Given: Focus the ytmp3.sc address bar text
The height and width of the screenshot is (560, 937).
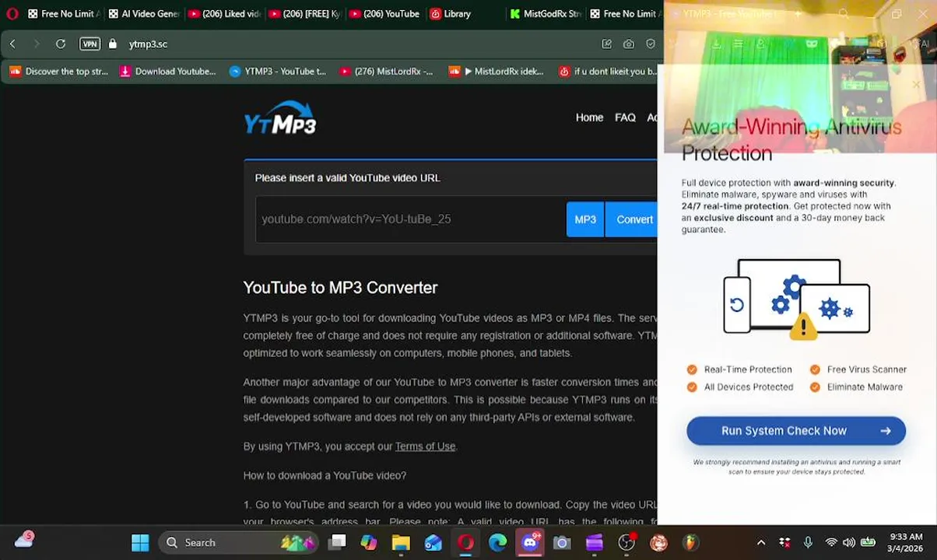Looking at the screenshot, I should pyautogui.click(x=148, y=44).
